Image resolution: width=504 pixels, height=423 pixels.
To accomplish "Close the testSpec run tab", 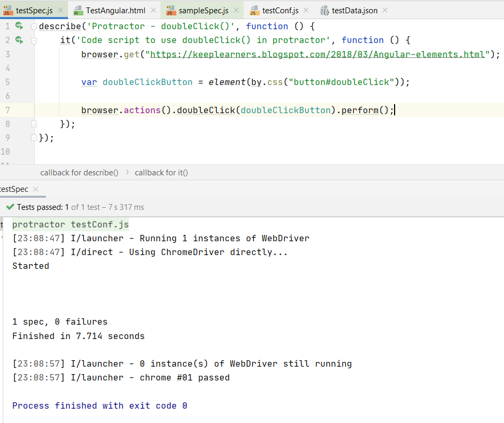I will pyautogui.click(x=36, y=189).
